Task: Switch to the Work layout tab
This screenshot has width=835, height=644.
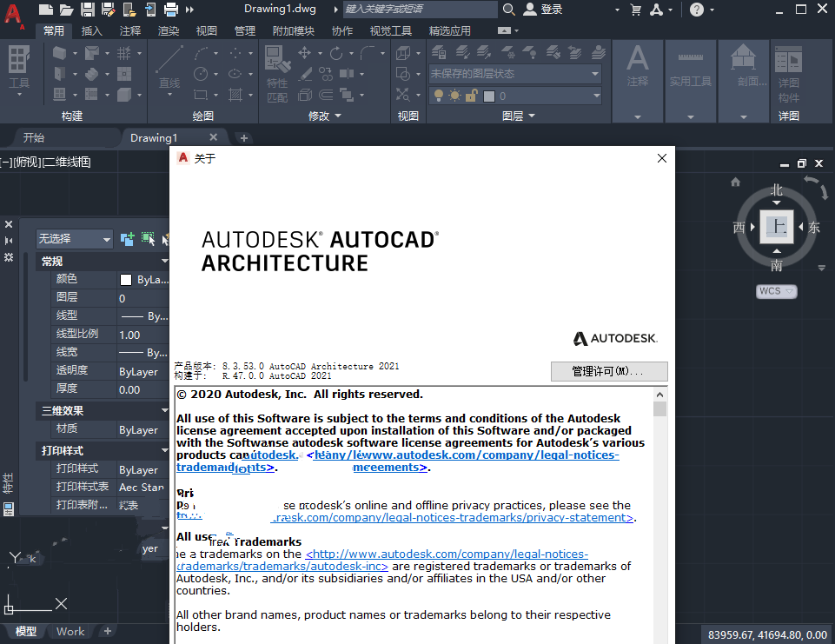Action: tap(70, 631)
